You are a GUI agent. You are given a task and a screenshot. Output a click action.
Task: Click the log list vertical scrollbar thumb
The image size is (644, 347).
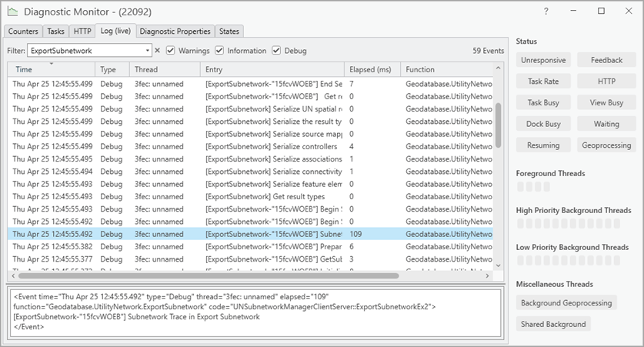coord(499,125)
